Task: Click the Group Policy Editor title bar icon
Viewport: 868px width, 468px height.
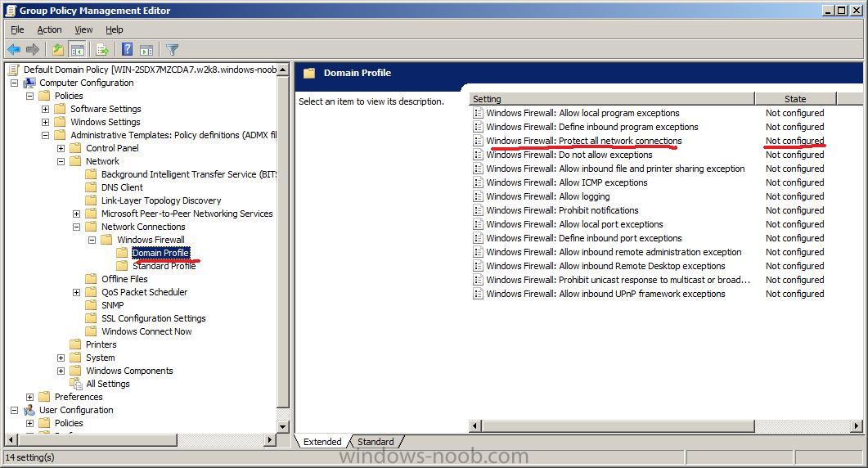Action: tap(11, 11)
